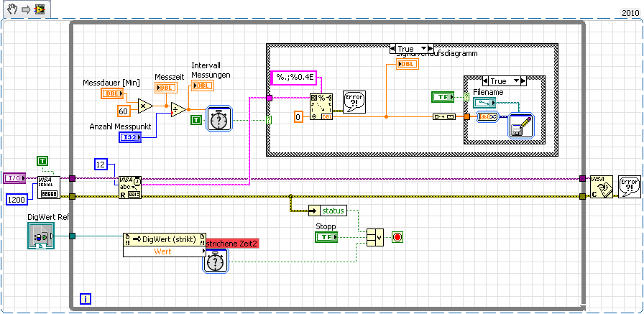This screenshot has height=314, width=644.
Task: Click the DigWert Ref label
Action: click(x=48, y=217)
